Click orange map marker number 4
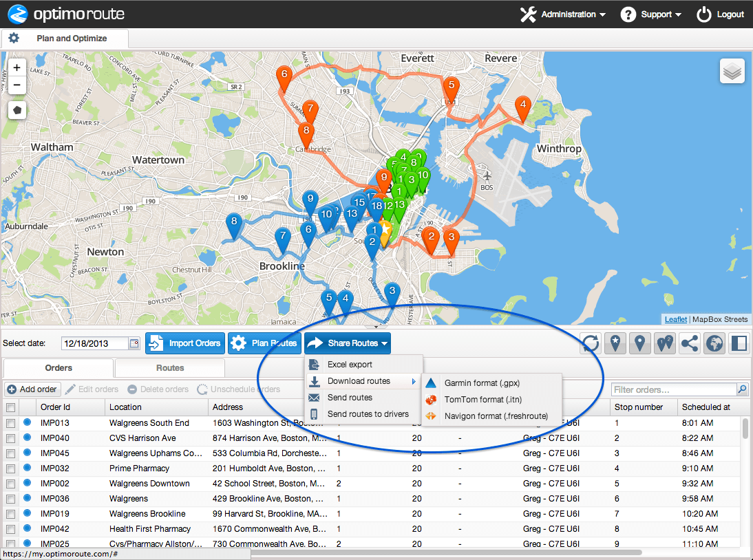 [x=523, y=109]
